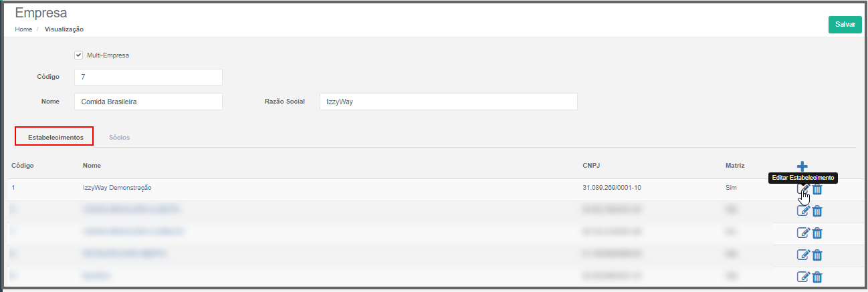Delete the fourth establishment row
Image resolution: width=868 pixels, height=292 pixels.
point(817,255)
